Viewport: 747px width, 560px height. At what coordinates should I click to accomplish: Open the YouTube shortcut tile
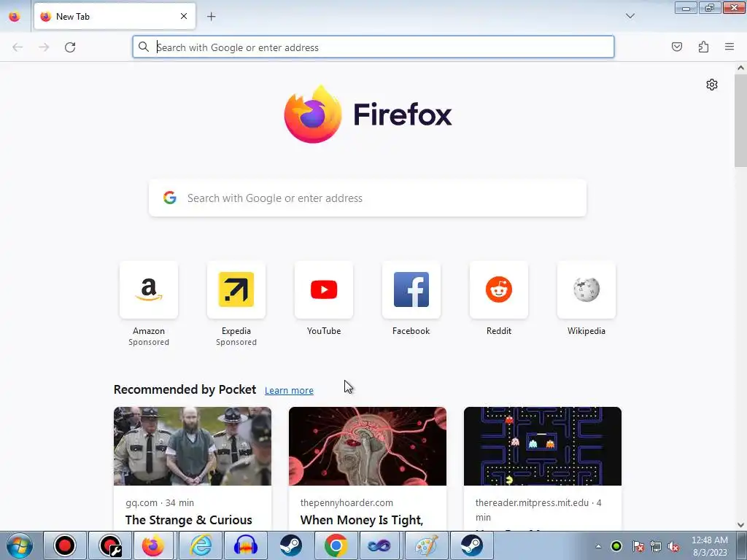324,289
